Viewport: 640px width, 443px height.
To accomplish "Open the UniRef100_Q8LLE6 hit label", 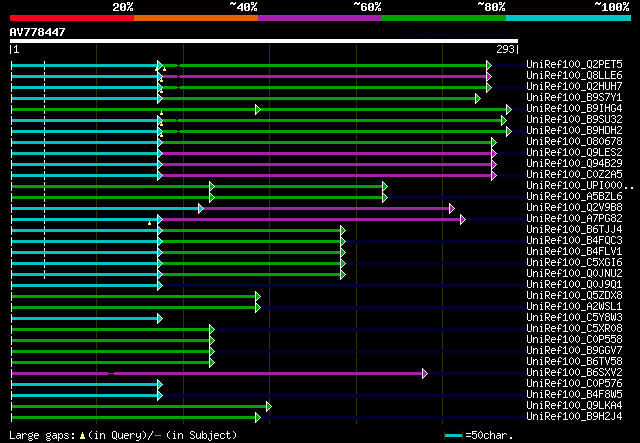I will click(x=574, y=76).
